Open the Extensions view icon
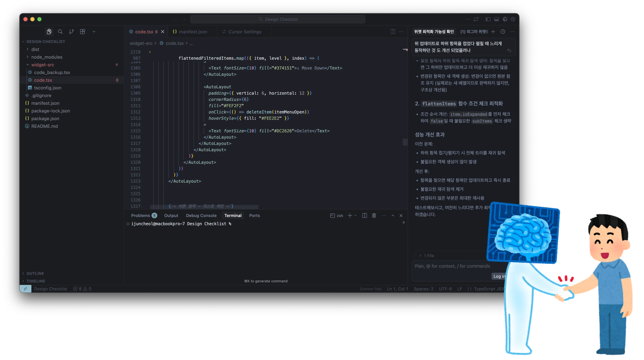The height and width of the screenshot is (360, 644). 82,31
